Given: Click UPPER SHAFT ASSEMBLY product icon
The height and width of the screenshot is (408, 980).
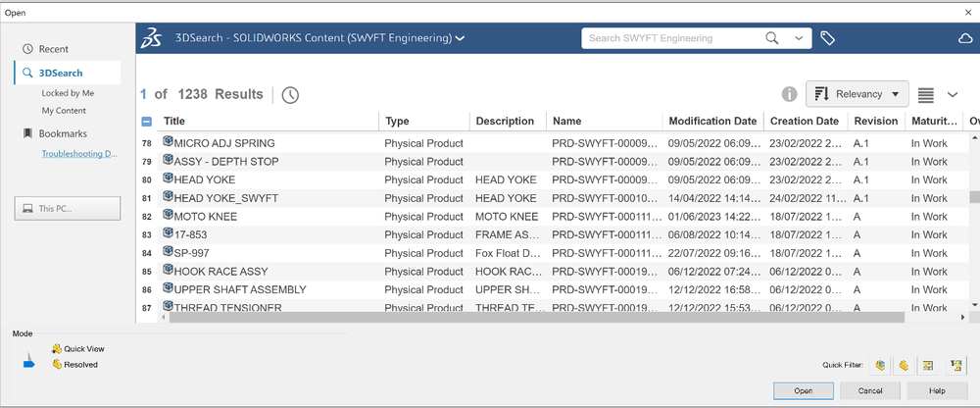Looking at the screenshot, I should [x=168, y=287].
